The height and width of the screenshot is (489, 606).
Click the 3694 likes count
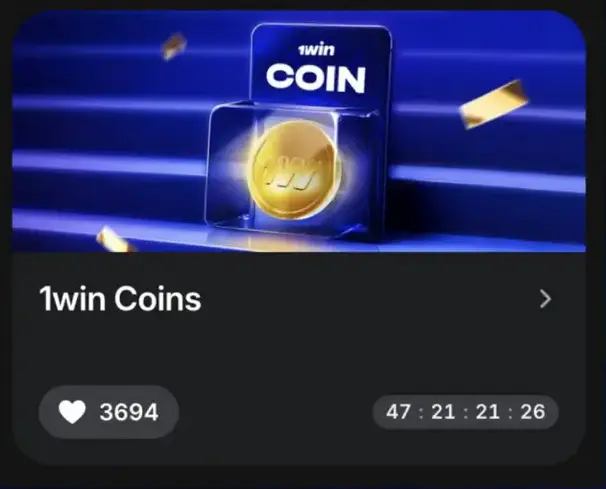129,412
